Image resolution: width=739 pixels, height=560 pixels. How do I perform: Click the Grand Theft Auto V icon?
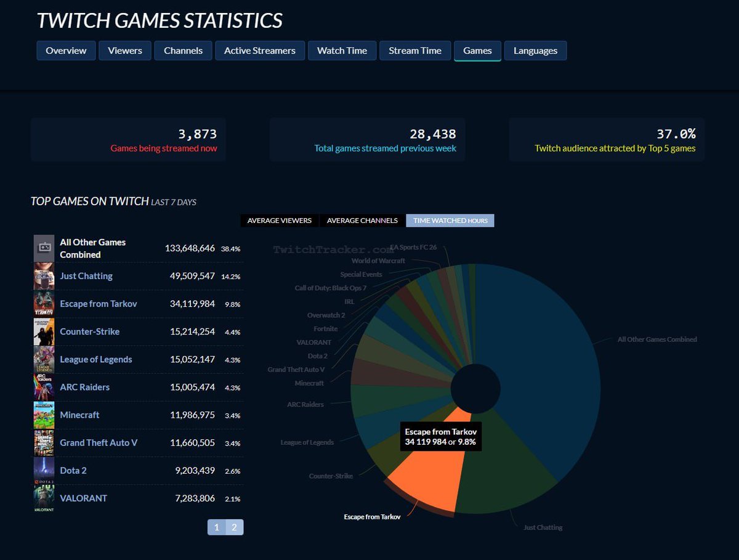[44, 442]
